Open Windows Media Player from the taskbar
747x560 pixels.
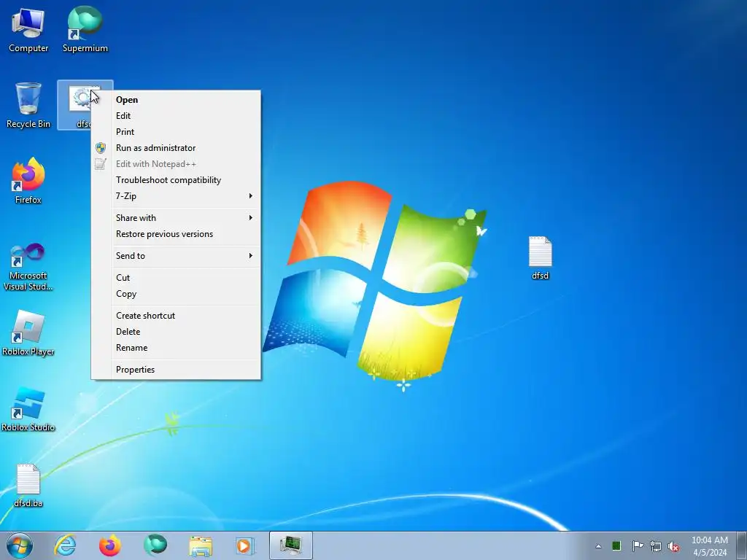245,545
